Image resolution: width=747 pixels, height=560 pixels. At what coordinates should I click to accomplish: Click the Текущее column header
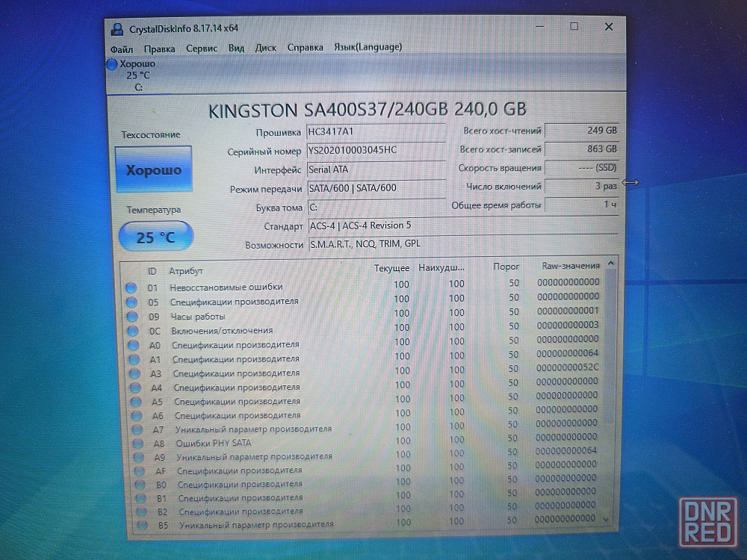[x=391, y=268]
